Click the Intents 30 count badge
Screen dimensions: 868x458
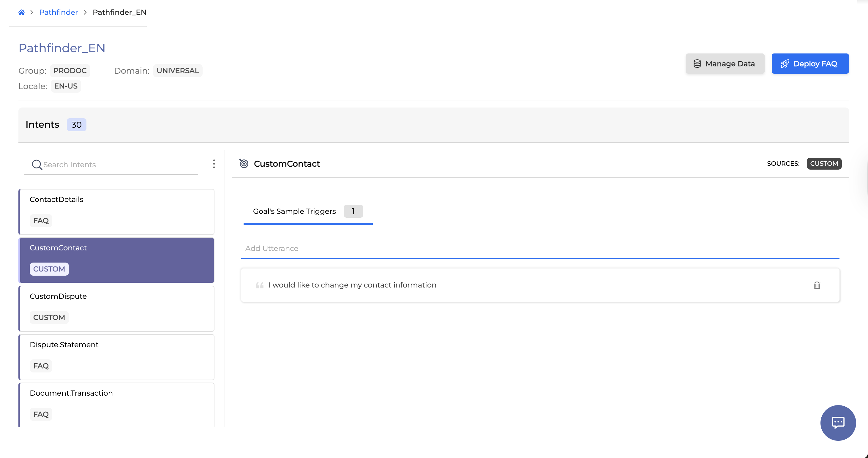76,125
